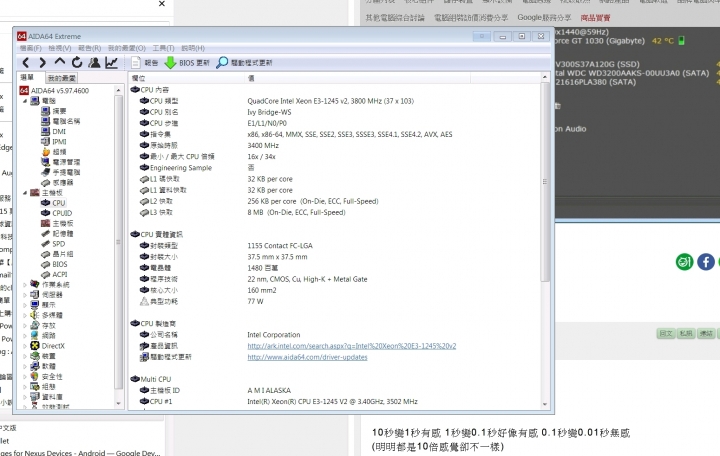Expand the 作業系統 operating system node

tap(25, 285)
